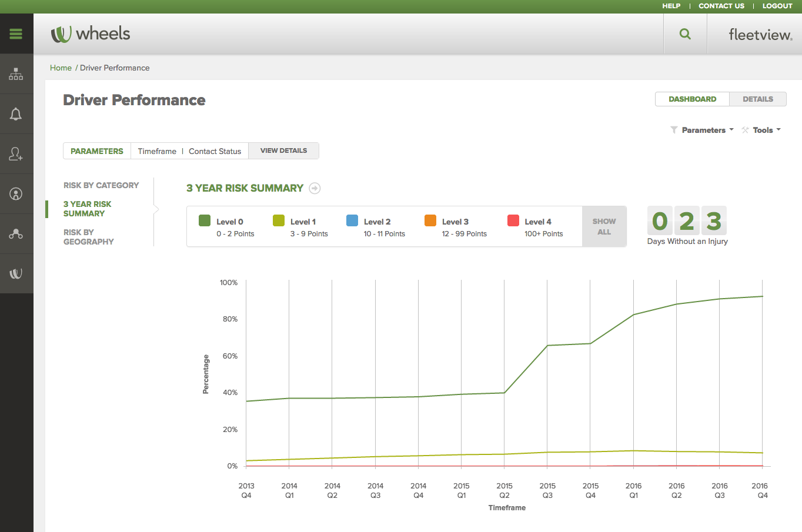Select Risk by Geography section

88,237
